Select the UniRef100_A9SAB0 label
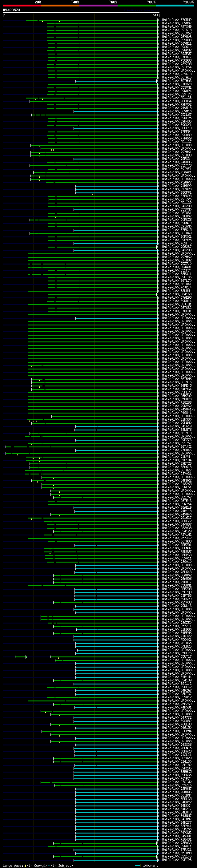This screenshot has width=197, height=868. point(177,40)
